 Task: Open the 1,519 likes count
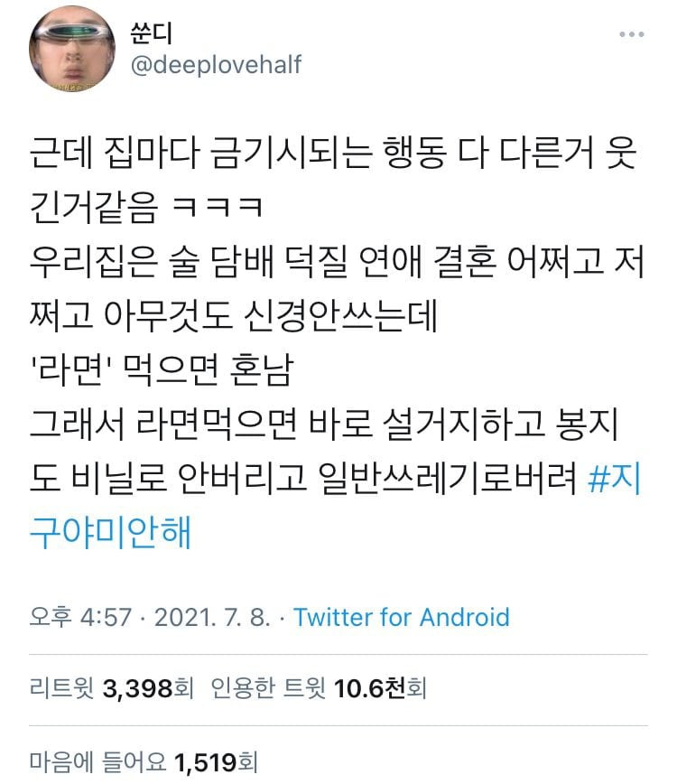coord(205,762)
